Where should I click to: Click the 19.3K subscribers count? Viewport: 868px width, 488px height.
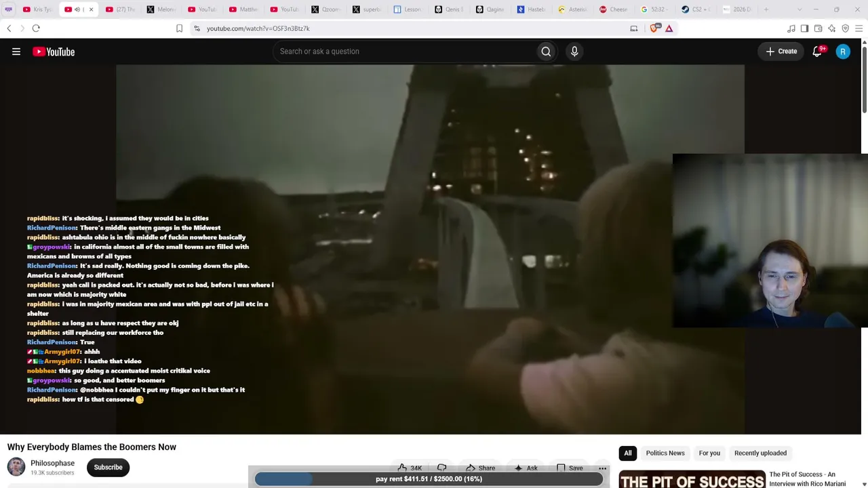(52, 473)
